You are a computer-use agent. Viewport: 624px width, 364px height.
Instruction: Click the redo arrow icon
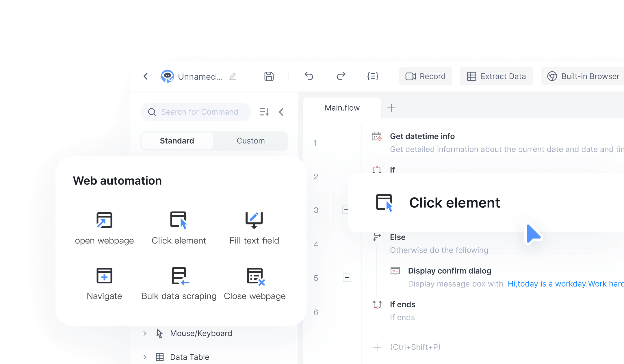[x=341, y=76]
